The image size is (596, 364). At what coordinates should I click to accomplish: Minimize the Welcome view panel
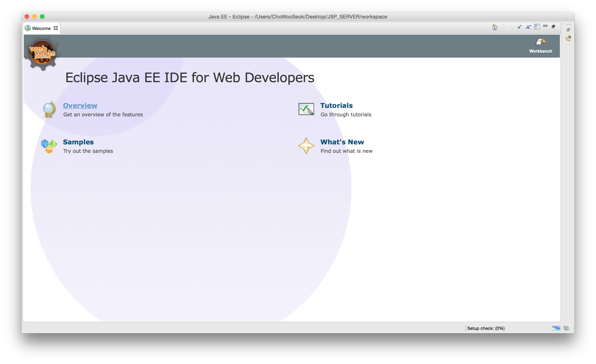(x=545, y=26)
